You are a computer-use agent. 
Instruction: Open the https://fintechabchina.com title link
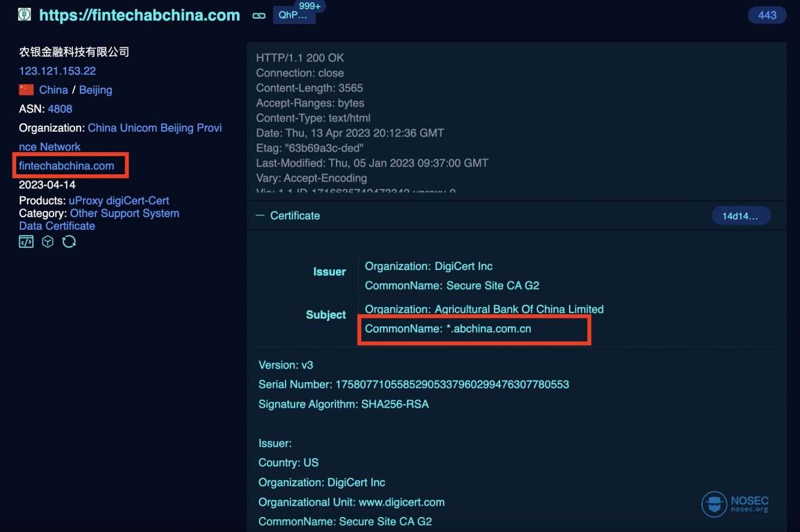139,15
